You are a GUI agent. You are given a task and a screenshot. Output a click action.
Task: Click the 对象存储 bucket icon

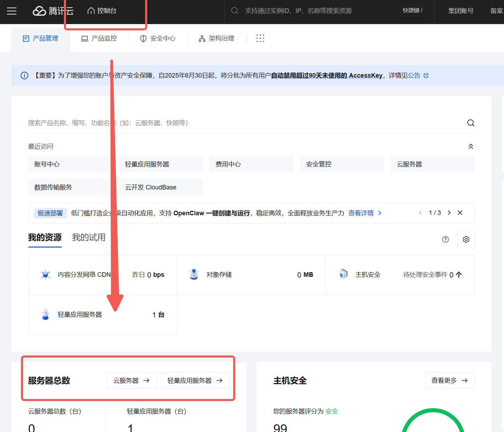194,274
